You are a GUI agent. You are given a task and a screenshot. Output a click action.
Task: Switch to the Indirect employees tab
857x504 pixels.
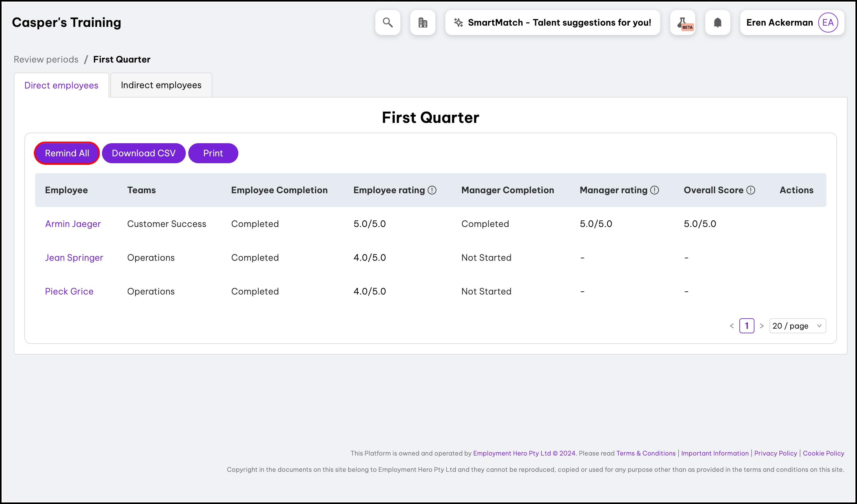(x=161, y=85)
